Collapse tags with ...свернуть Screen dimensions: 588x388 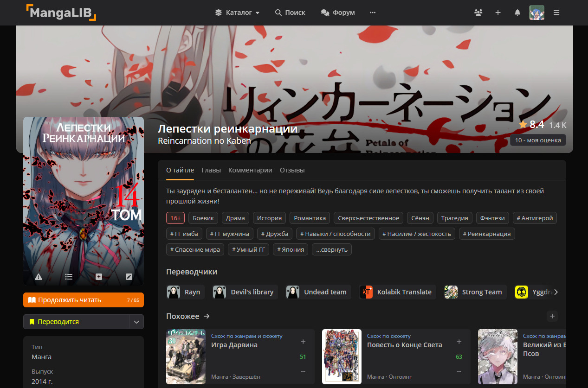click(x=331, y=249)
